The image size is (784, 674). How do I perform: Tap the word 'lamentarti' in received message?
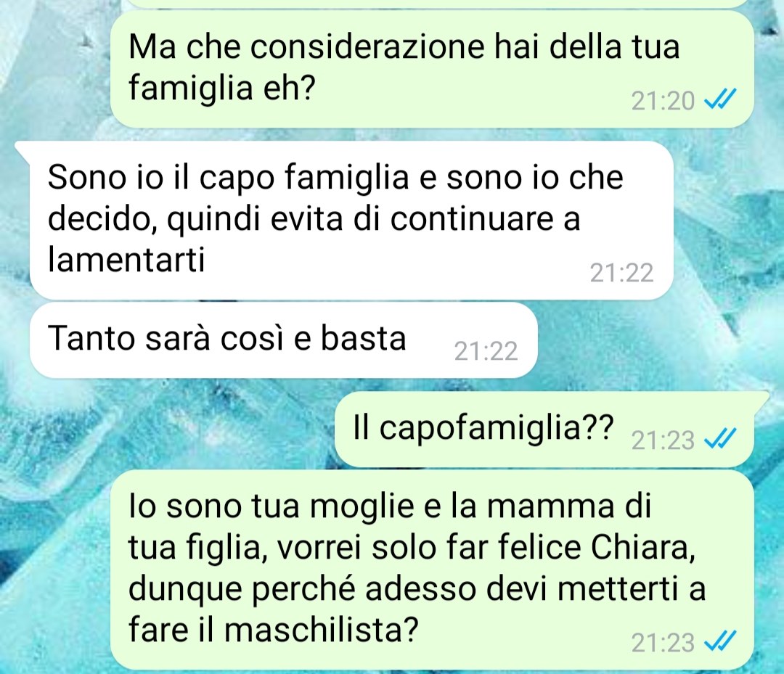(126, 259)
